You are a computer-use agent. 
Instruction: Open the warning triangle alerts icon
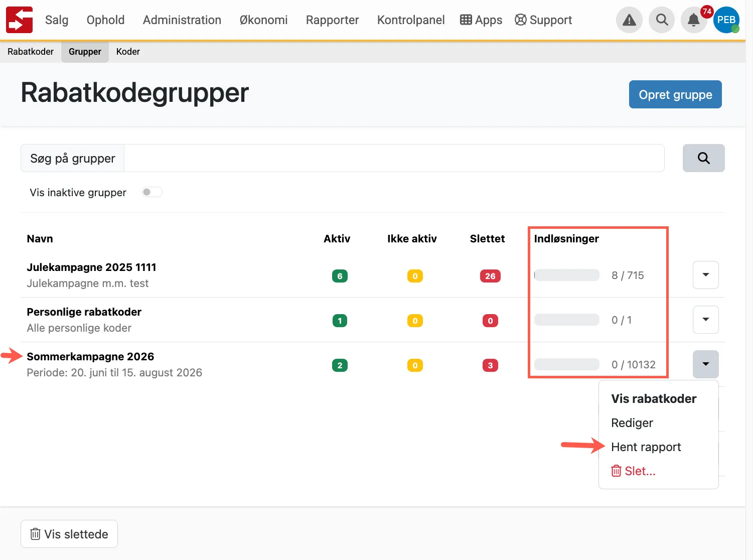(629, 20)
